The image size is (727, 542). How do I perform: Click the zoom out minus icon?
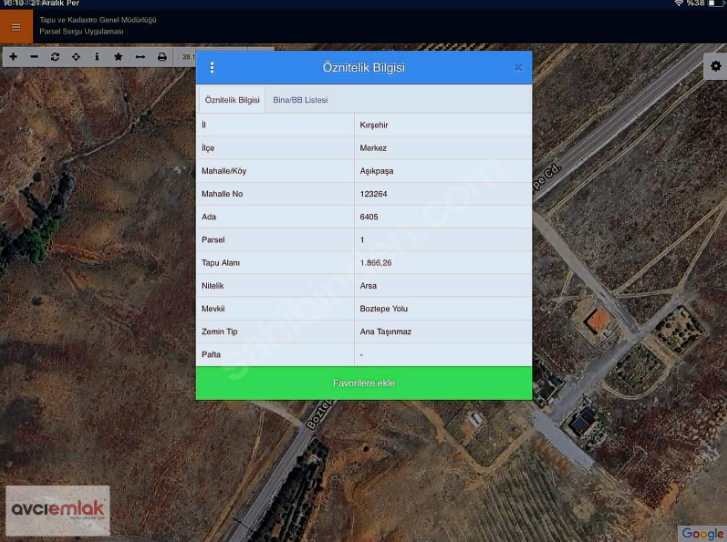(34, 57)
